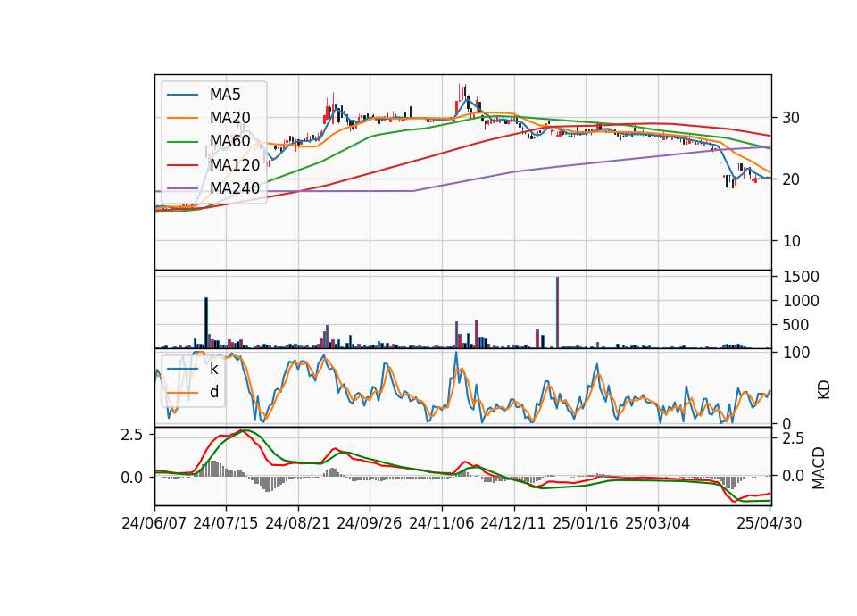Click the price axis value 10

coord(791,241)
